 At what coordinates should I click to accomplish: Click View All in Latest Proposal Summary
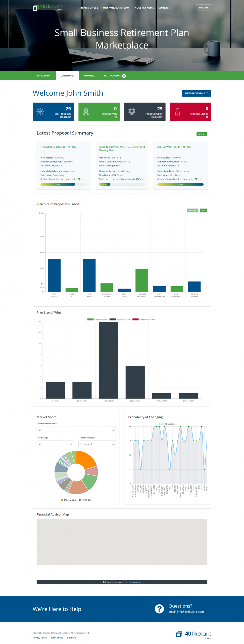point(202,134)
